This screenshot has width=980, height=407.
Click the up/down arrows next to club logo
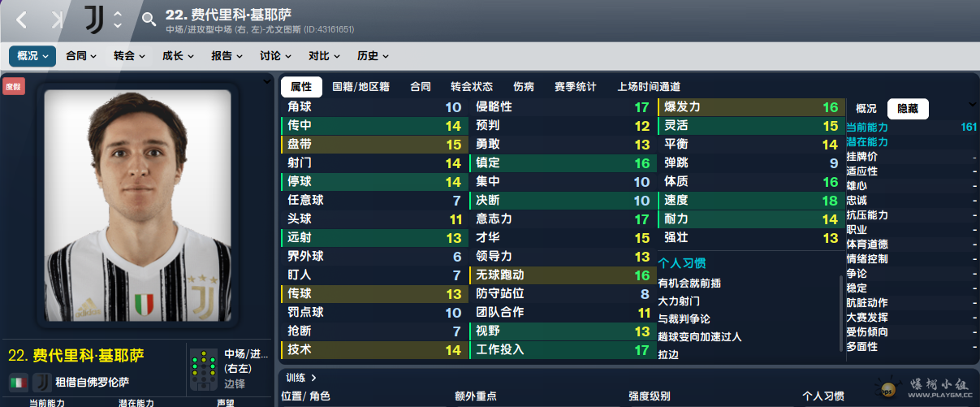(118, 19)
